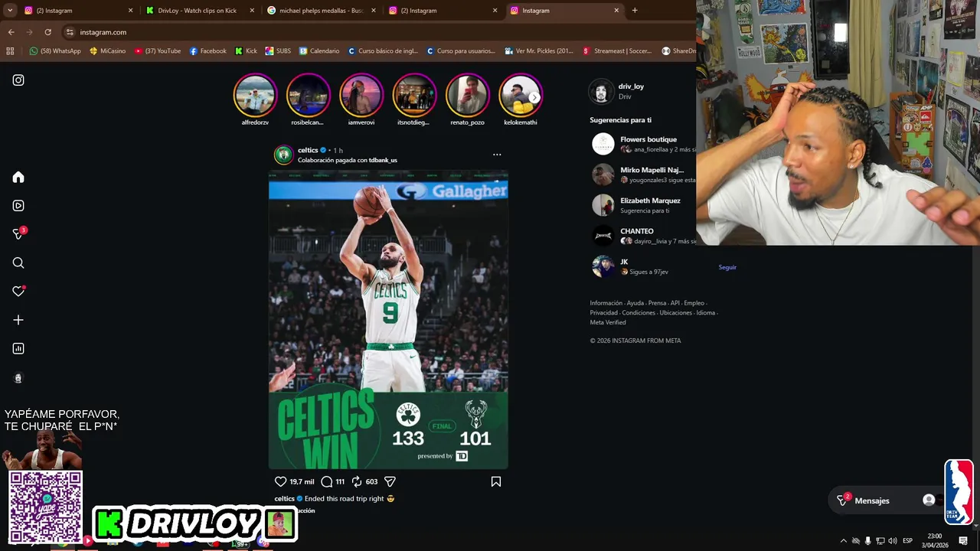Image resolution: width=980 pixels, height=551 pixels.
Task: Go back in browser history
Action: [x=11, y=32]
